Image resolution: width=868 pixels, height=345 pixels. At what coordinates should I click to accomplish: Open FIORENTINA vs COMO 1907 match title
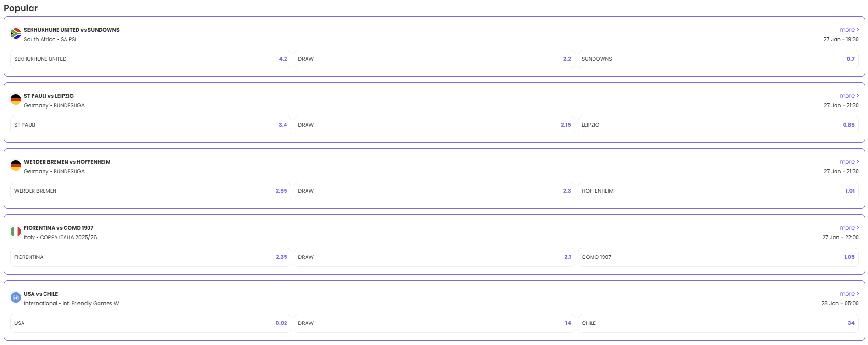[59, 228]
